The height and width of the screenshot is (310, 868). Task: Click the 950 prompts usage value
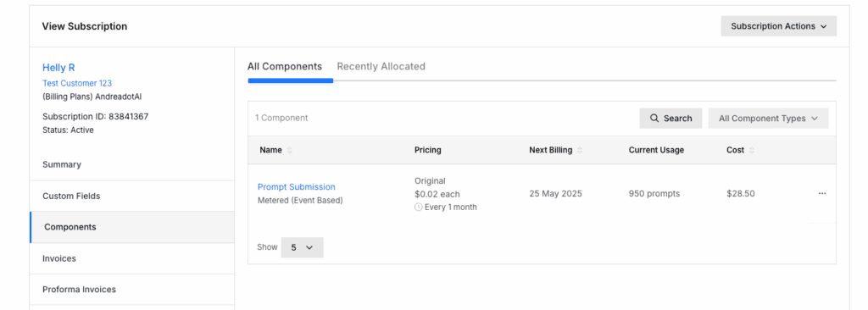[654, 194]
